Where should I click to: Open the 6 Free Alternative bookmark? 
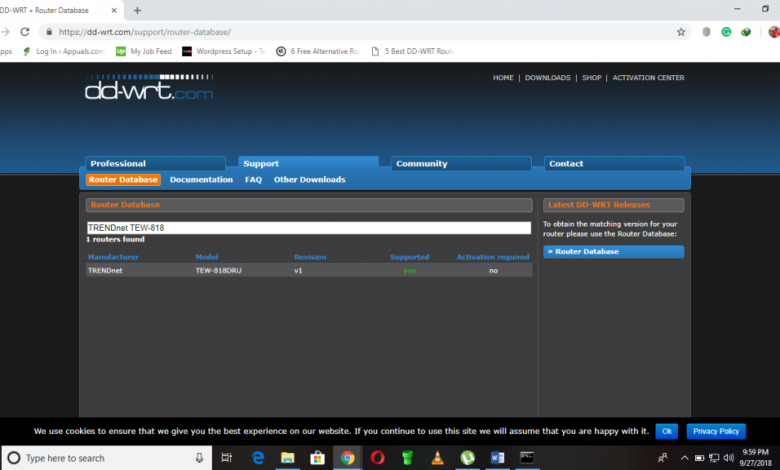pos(318,51)
